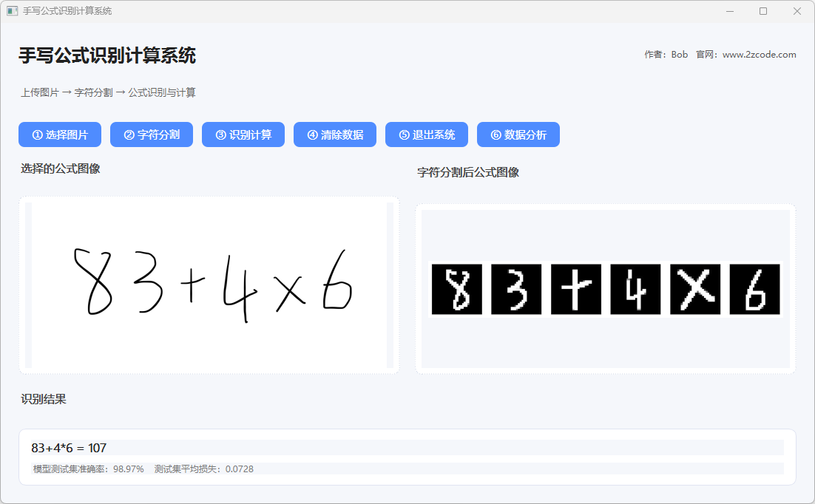Image resolution: width=815 pixels, height=504 pixels.
Task: Select segmented plus sign thumbnail
Action: (576, 289)
